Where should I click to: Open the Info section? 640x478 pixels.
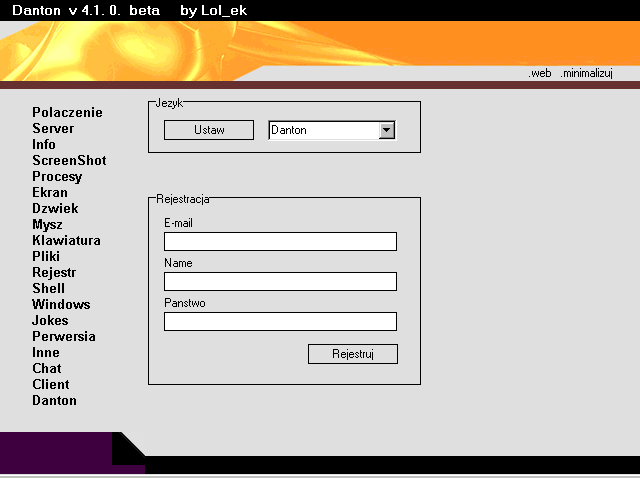(x=44, y=145)
